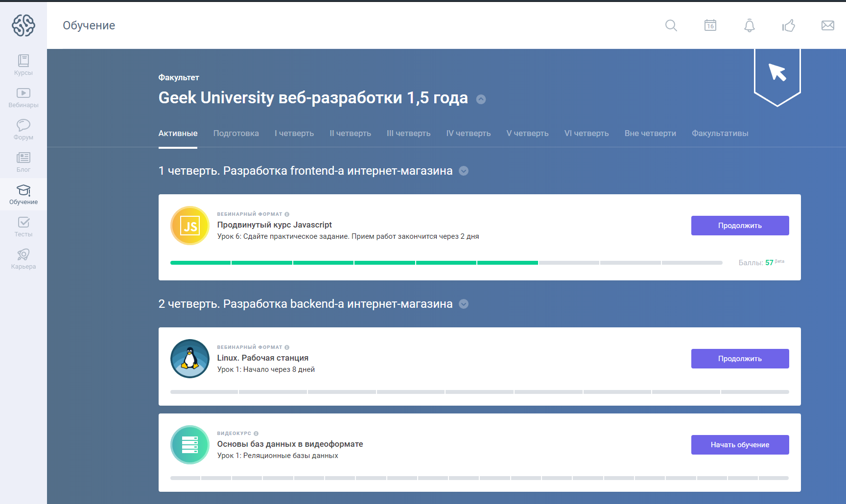Image resolution: width=846 pixels, height=504 pixels.
Task: Switch to the Вне четверти tab
Action: [x=650, y=133]
